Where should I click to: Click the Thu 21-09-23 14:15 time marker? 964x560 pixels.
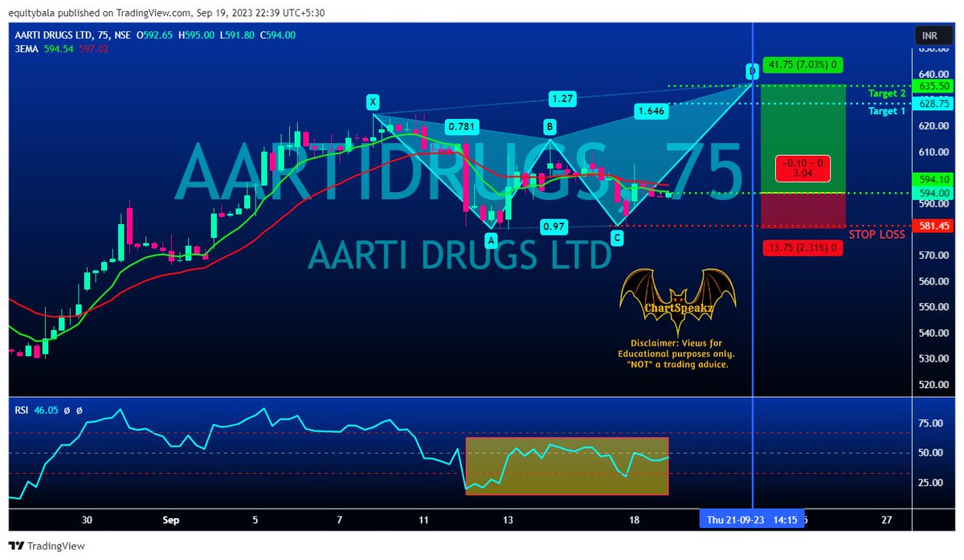[x=752, y=520]
